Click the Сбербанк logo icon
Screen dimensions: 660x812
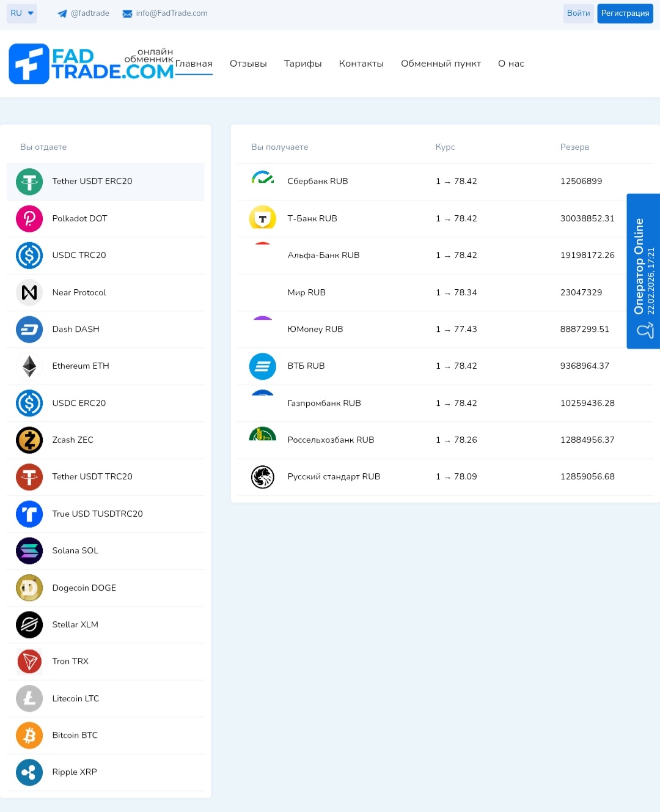click(263, 178)
